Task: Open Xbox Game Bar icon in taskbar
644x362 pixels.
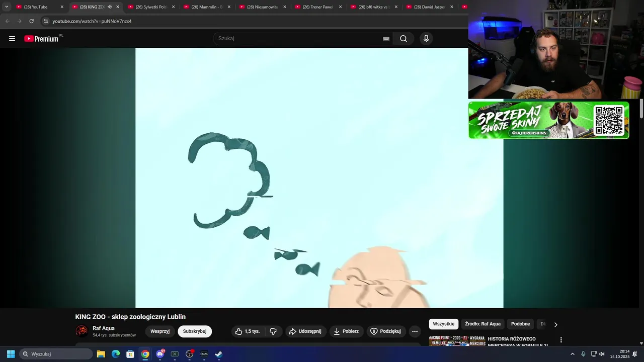Action: pos(175,354)
